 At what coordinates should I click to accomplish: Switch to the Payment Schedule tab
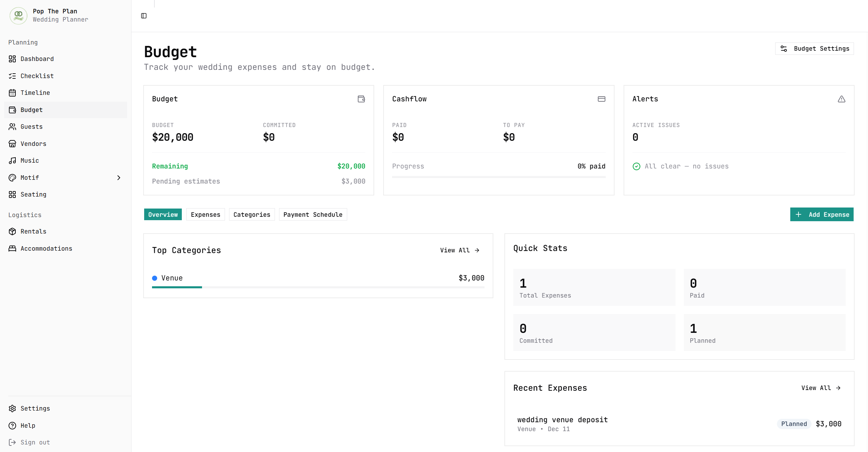(313, 215)
